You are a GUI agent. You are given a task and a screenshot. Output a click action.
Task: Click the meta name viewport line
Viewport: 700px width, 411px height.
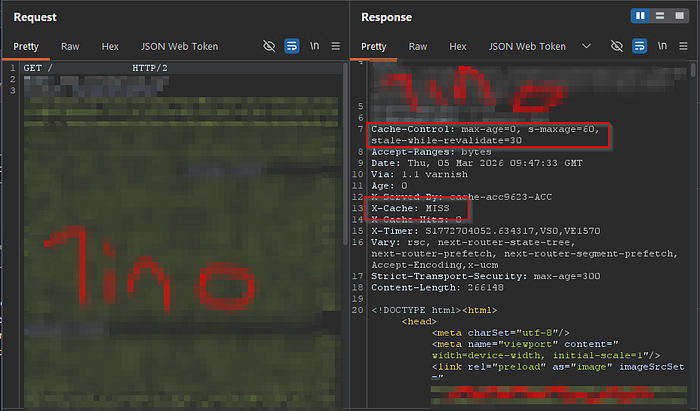coord(525,344)
